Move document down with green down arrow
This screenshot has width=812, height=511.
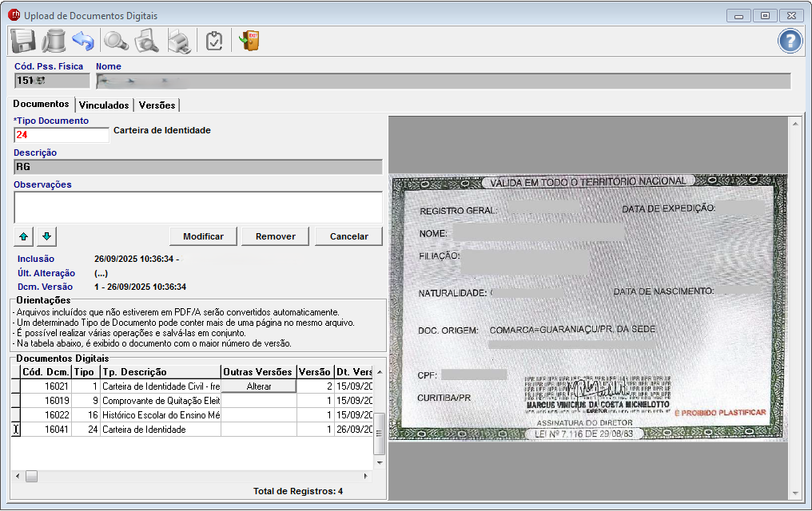(x=47, y=236)
